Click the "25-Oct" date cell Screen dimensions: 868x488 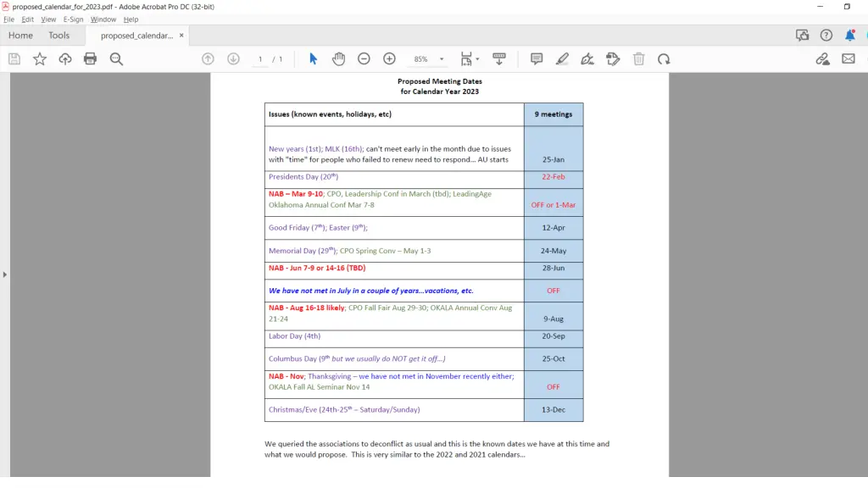[x=553, y=358]
